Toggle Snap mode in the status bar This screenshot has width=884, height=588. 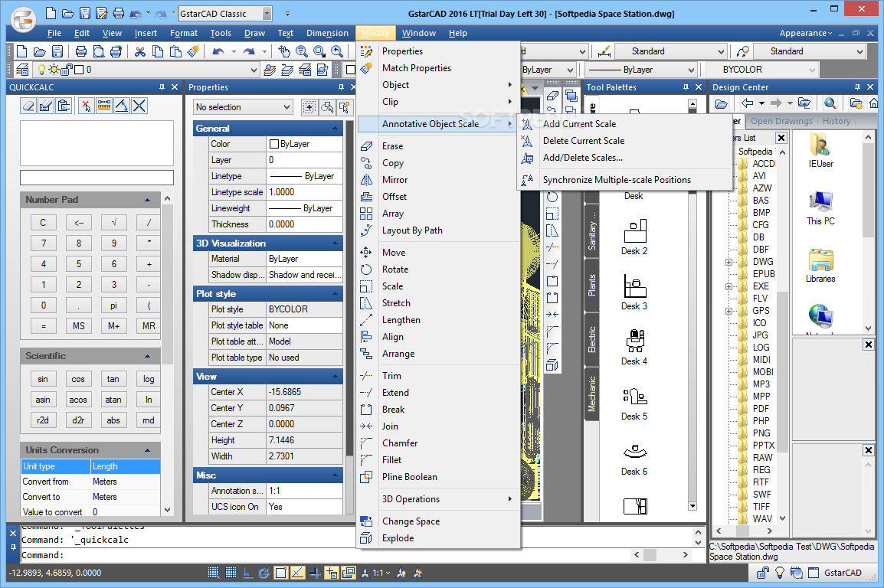(213, 573)
